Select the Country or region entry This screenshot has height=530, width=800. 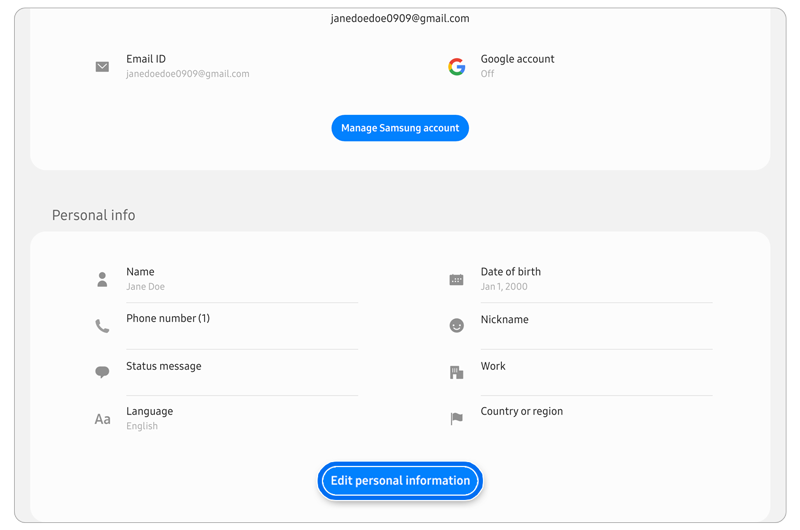522,411
